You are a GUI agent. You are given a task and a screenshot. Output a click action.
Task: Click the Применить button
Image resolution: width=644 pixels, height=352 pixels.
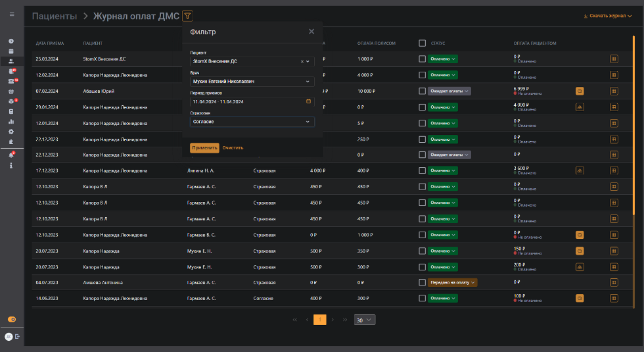click(204, 147)
